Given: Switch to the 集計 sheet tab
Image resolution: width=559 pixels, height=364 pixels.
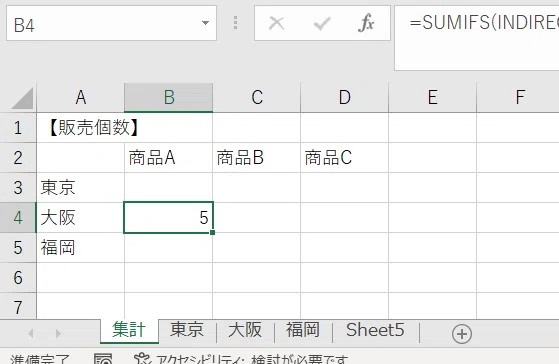Looking at the screenshot, I should 129,330.
